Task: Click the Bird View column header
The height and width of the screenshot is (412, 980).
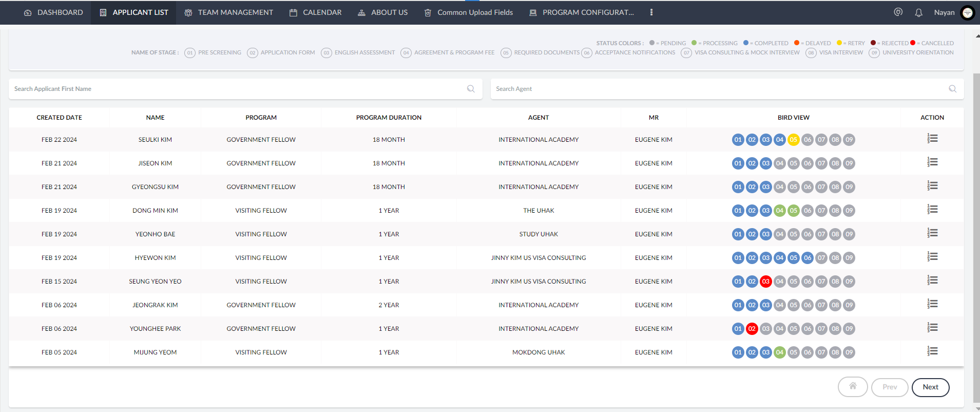Action: 793,118
